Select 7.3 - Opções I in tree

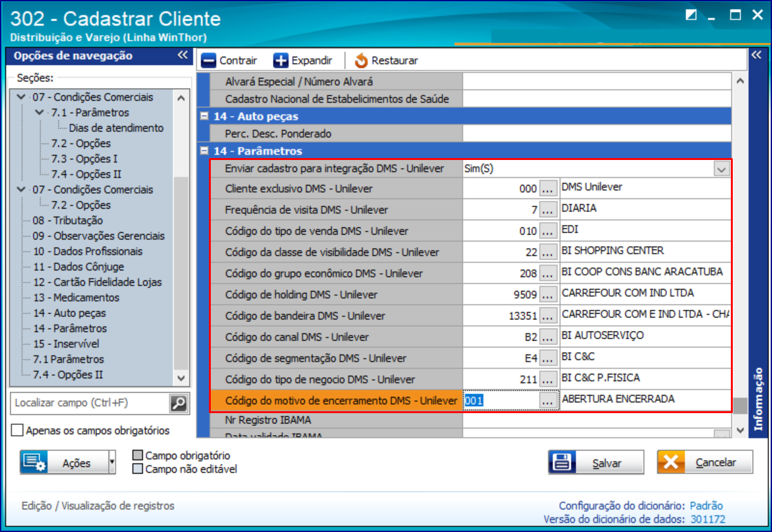[84, 159]
